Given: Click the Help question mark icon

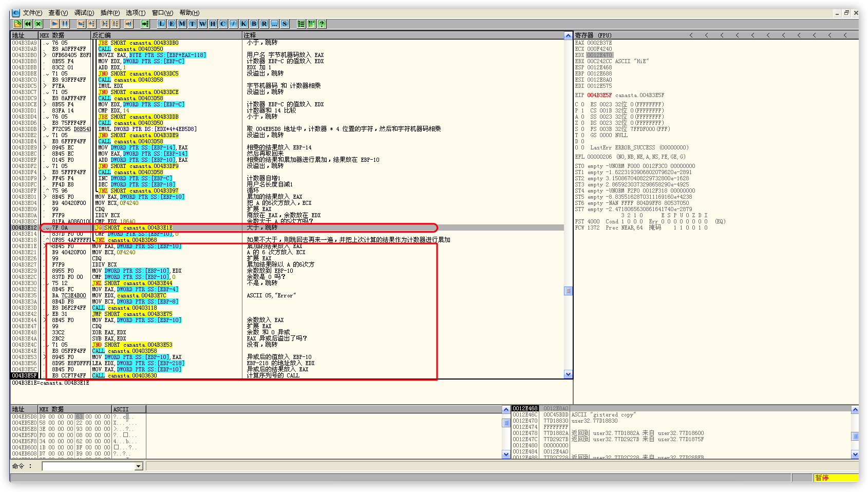Looking at the screenshot, I should pos(322,24).
